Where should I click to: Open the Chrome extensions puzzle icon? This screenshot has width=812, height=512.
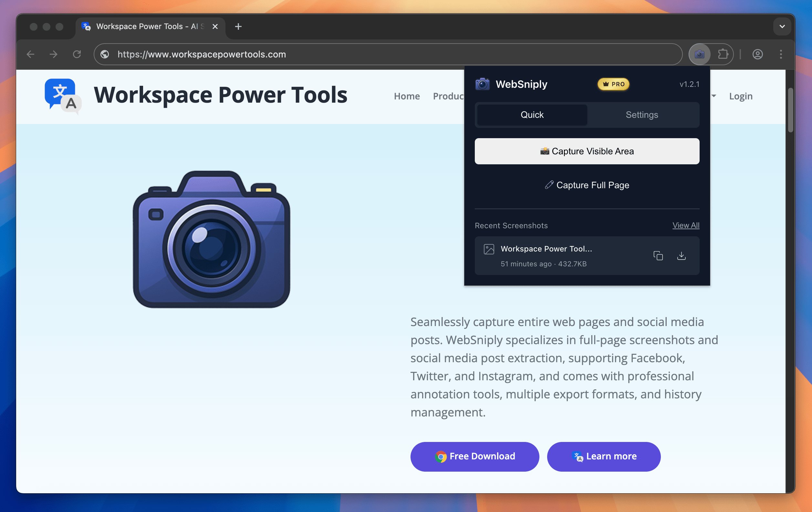pos(723,54)
